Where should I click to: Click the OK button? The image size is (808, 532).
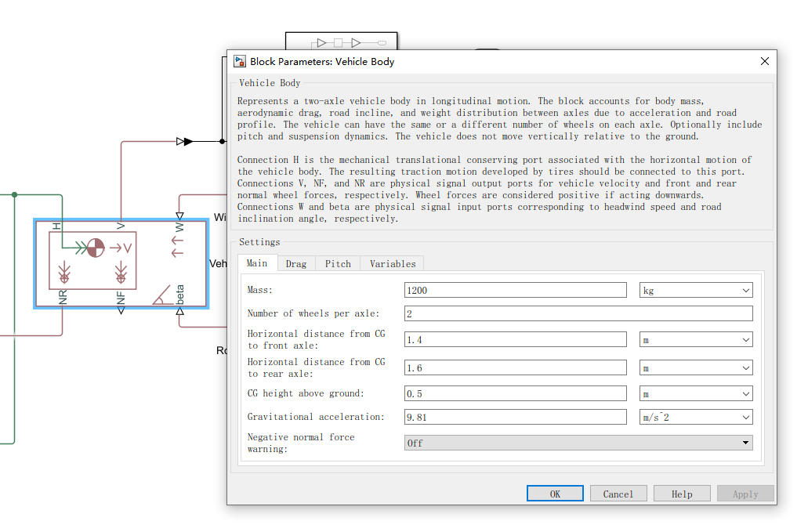point(555,494)
